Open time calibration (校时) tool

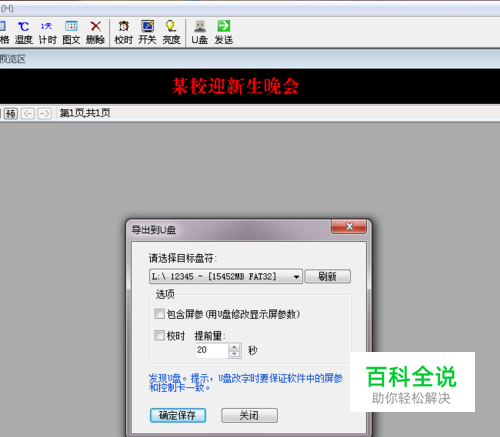[123, 32]
